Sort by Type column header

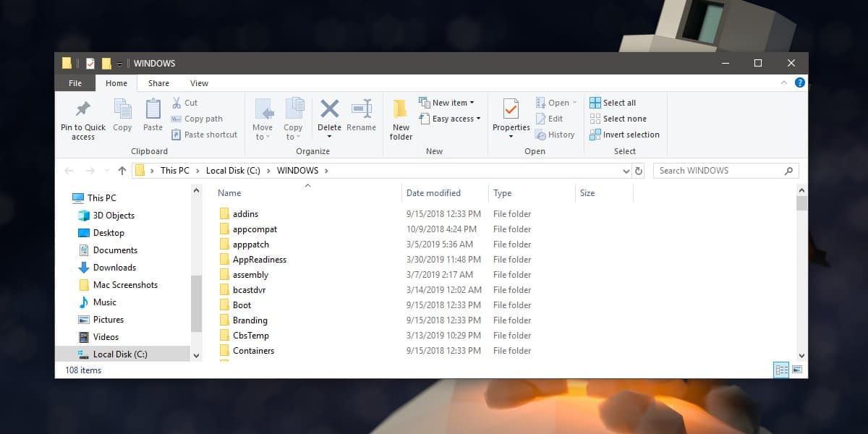pyautogui.click(x=502, y=193)
